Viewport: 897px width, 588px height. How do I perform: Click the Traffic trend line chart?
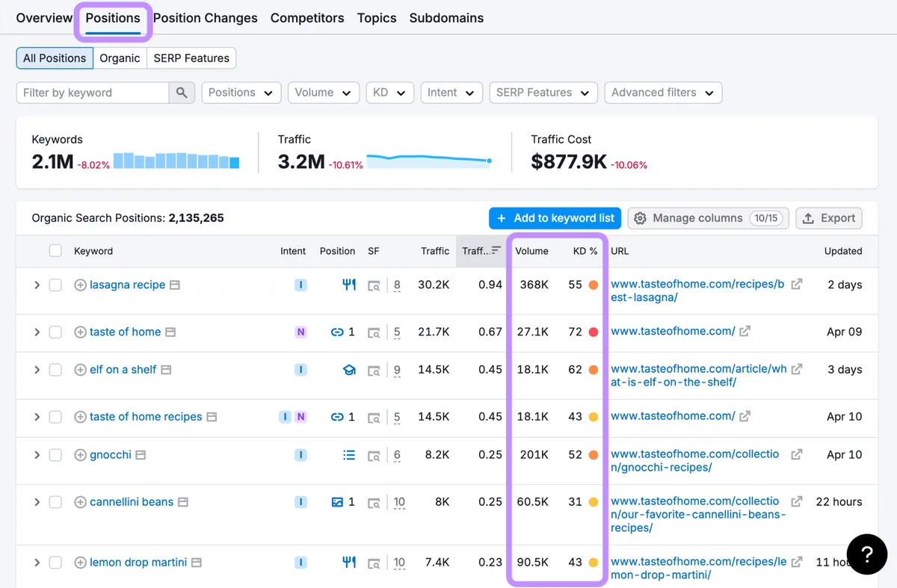pyautogui.click(x=429, y=160)
